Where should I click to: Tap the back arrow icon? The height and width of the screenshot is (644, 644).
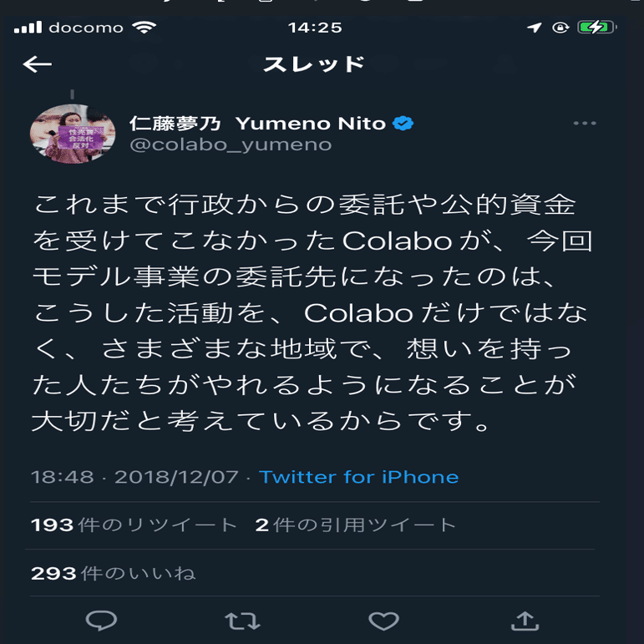pyautogui.click(x=37, y=64)
